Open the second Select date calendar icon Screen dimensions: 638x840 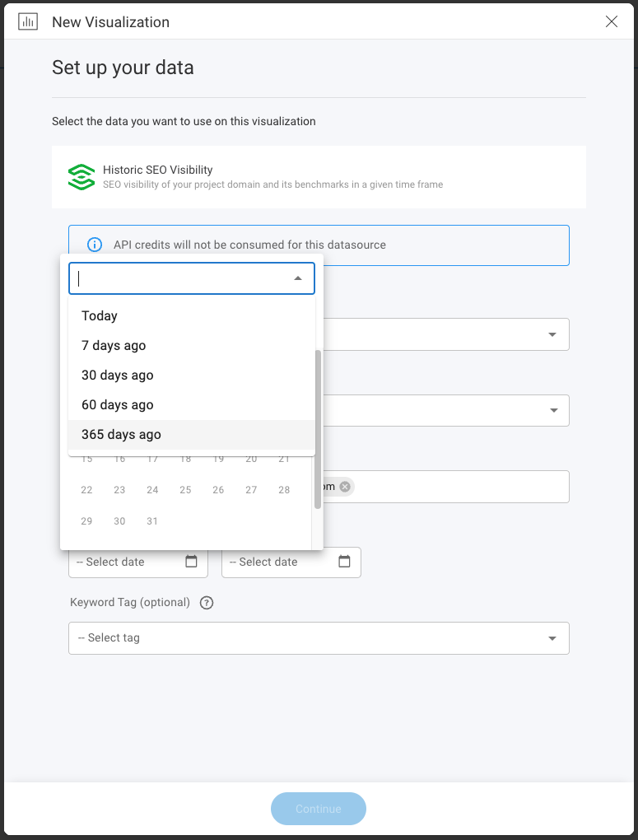click(x=344, y=562)
